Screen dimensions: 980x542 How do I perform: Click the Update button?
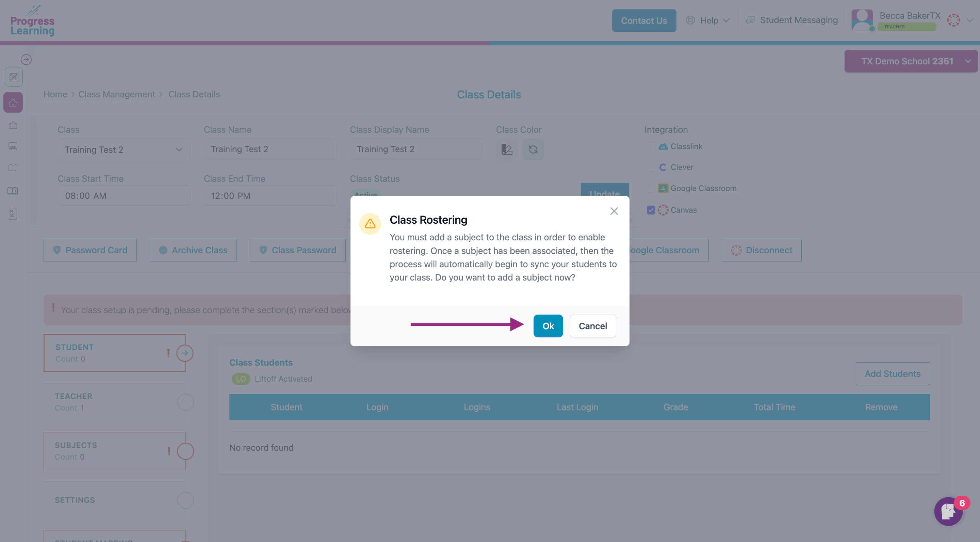pos(605,190)
